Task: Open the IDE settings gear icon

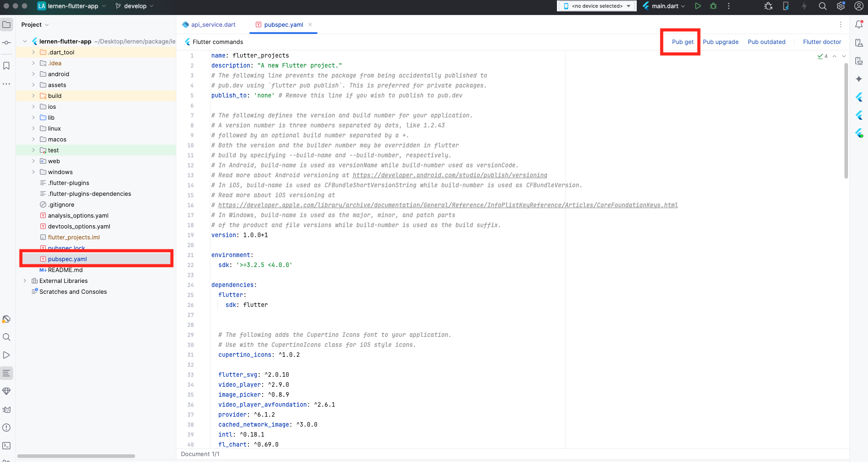Action: 841,6
